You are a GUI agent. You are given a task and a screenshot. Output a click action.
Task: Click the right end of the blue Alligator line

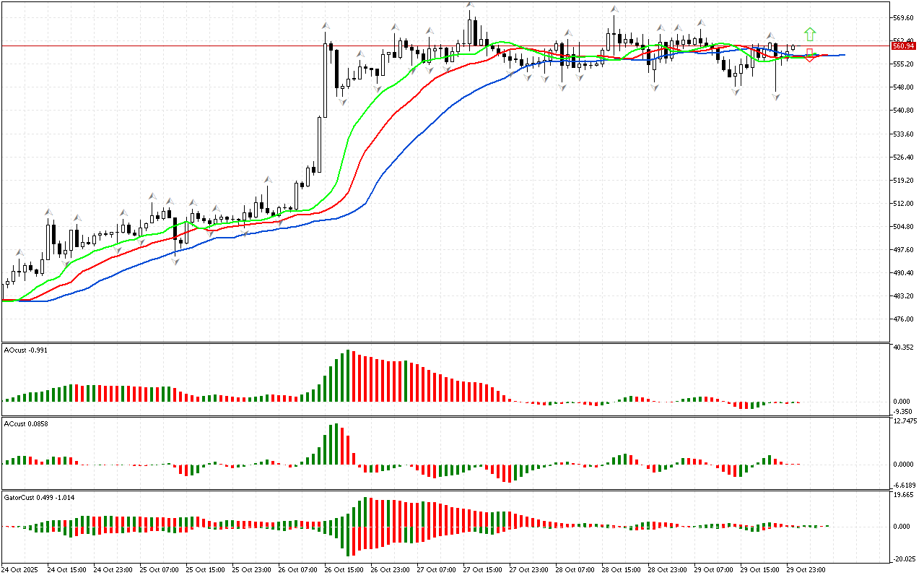pos(843,55)
